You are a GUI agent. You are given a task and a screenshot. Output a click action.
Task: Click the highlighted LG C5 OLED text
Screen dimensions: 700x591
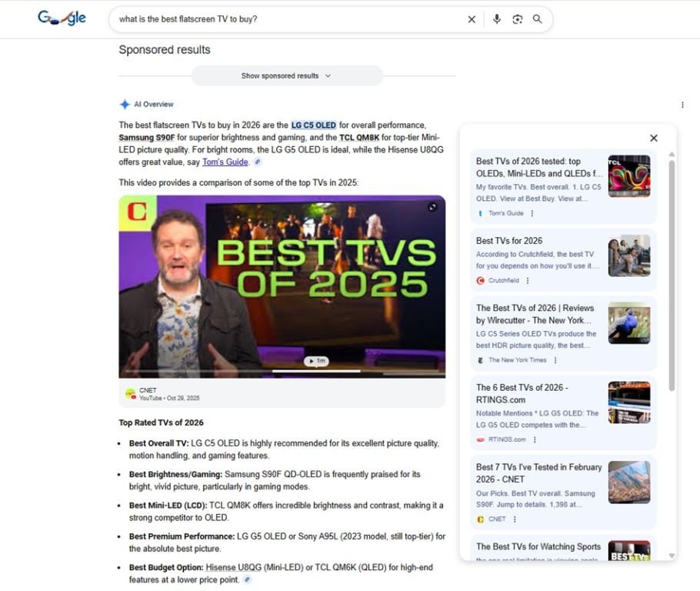pyautogui.click(x=313, y=125)
